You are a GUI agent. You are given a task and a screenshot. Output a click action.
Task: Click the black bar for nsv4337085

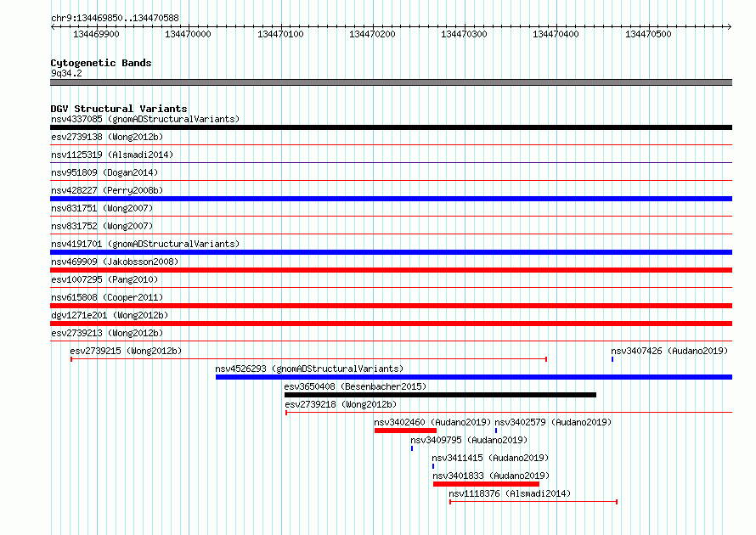391,127
